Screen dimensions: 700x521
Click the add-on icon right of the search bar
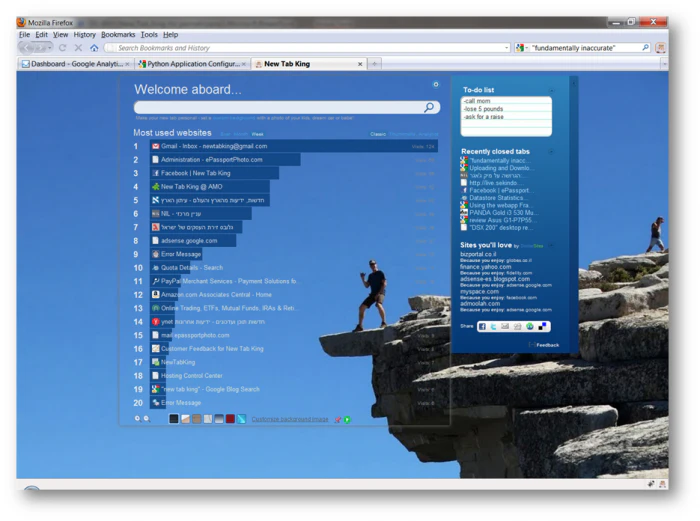coord(660,48)
